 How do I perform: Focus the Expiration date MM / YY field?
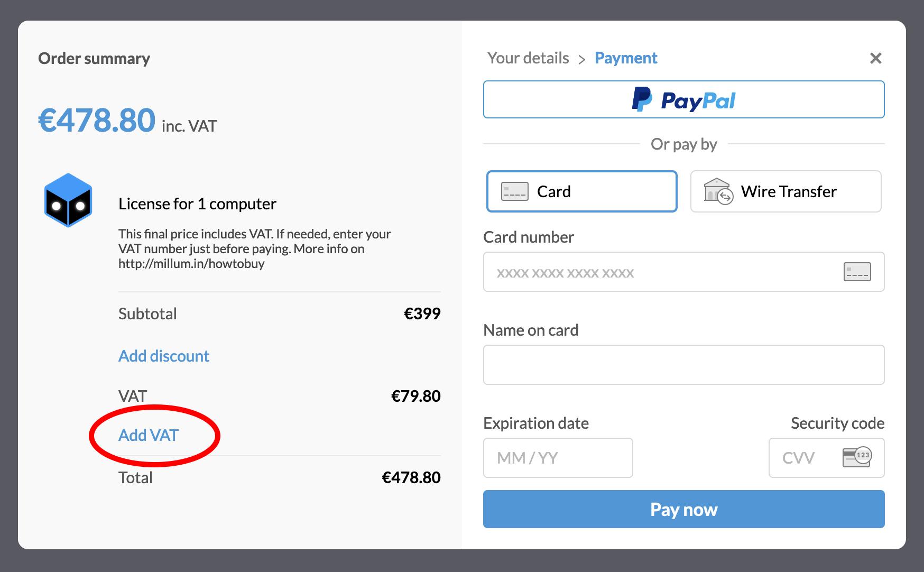pos(558,458)
